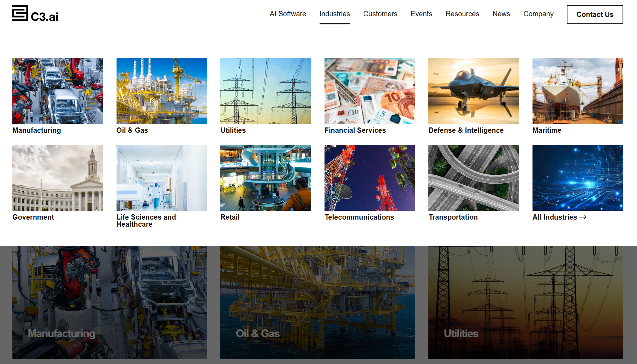
Task: Click the C3.ai logo icon
Action: point(20,13)
